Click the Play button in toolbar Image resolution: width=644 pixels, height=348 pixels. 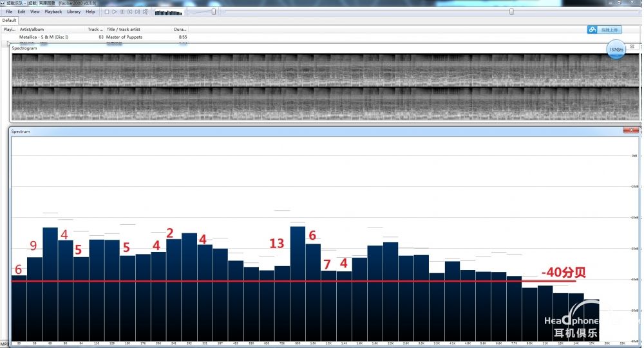[x=115, y=12]
